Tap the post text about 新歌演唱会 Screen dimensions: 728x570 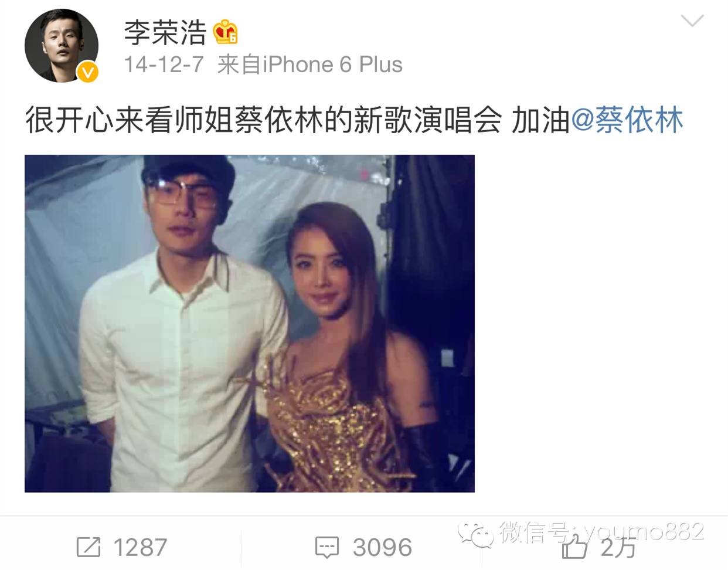pos(297,120)
